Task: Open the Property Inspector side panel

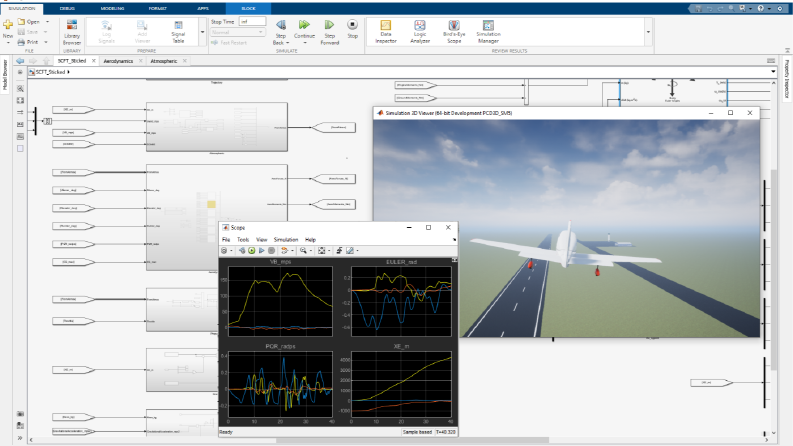Action: point(787,78)
